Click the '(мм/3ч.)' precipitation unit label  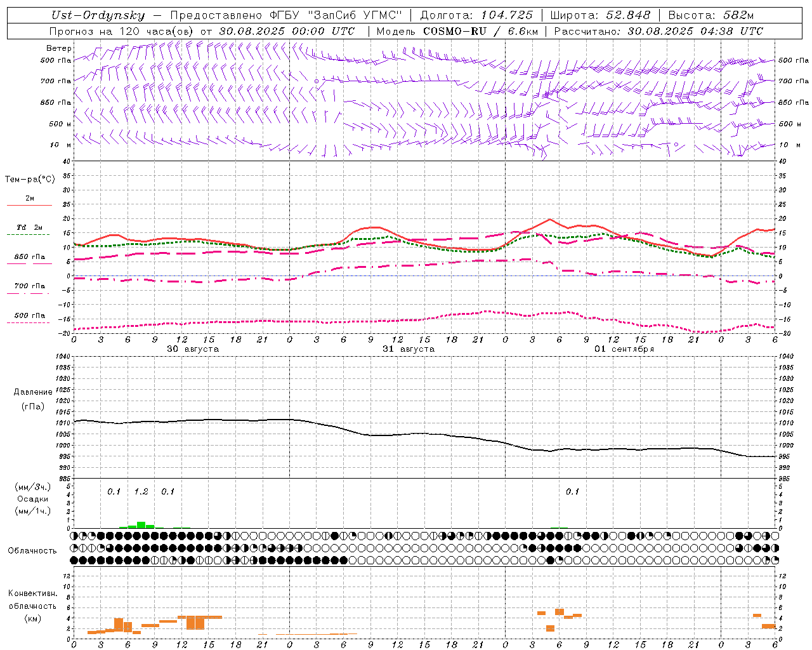pyautogui.click(x=33, y=487)
